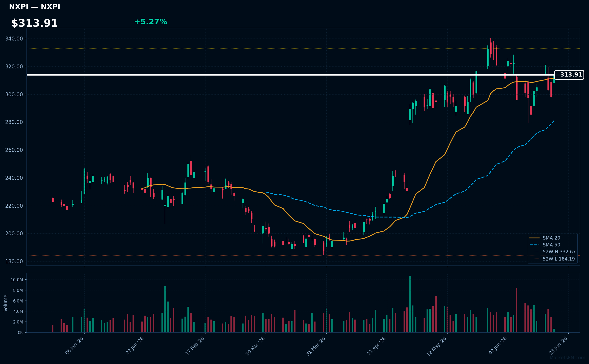Click the 340.00 price axis label
589x364 pixels.
14,39
